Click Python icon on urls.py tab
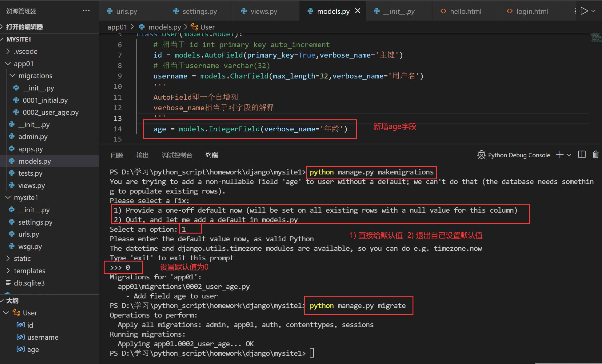The image size is (602, 364). [110, 11]
